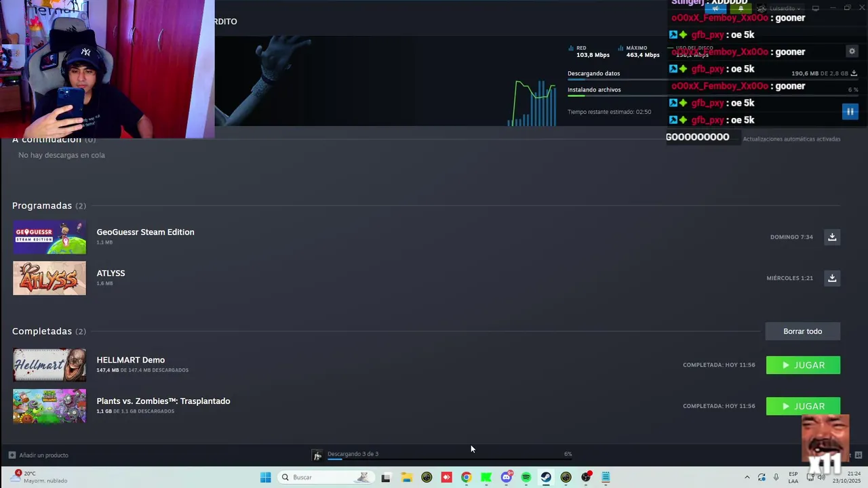
Task: Play HELLMART Demo with JUGAR button
Action: pos(803,365)
